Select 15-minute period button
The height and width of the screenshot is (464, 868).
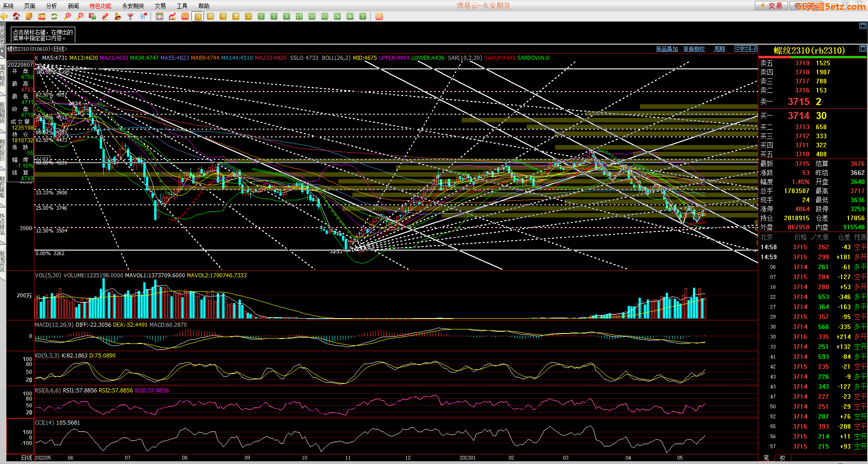pos(299,16)
